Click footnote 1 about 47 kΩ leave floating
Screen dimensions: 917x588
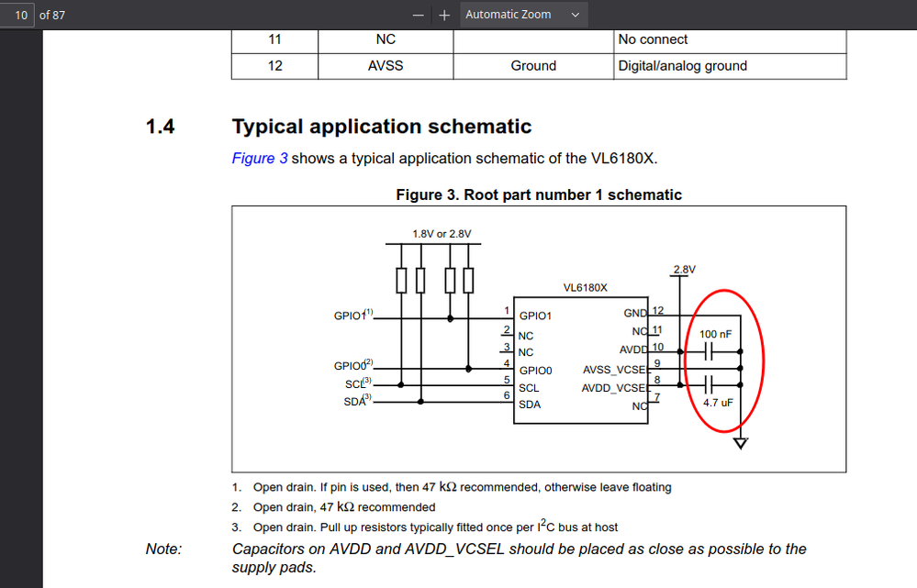(x=462, y=487)
